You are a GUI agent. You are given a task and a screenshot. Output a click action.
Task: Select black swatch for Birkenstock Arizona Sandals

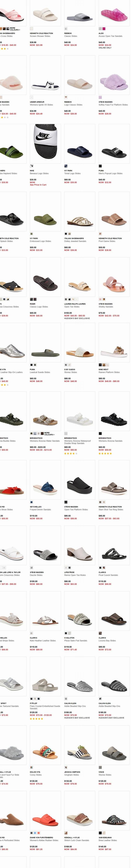click(100, 433)
